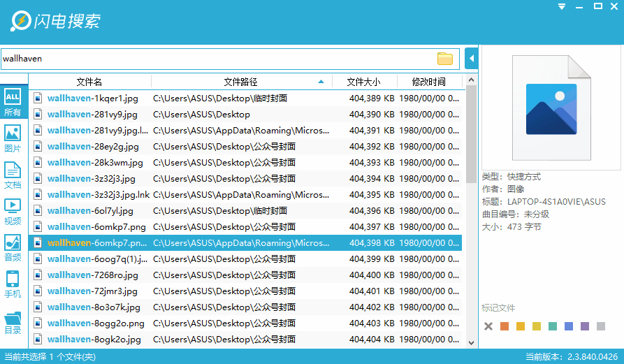
Task: Mark file with blue color swatch
Action: point(569,326)
